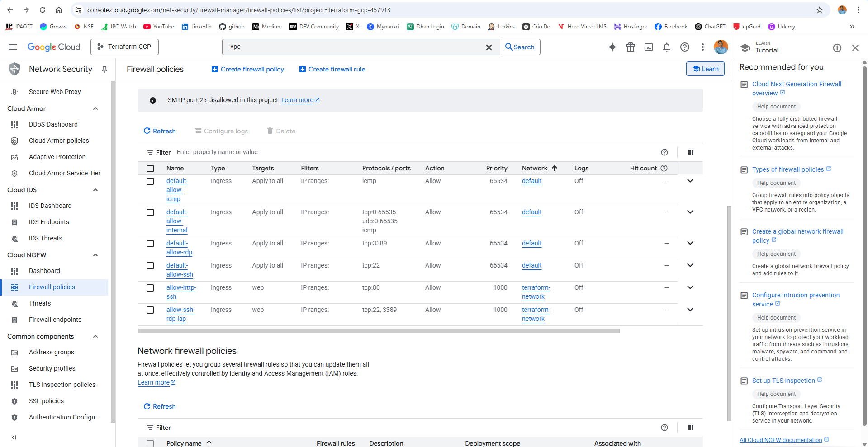The height and width of the screenshot is (447, 868).
Task: Reload the browser page
Action: point(43,10)
